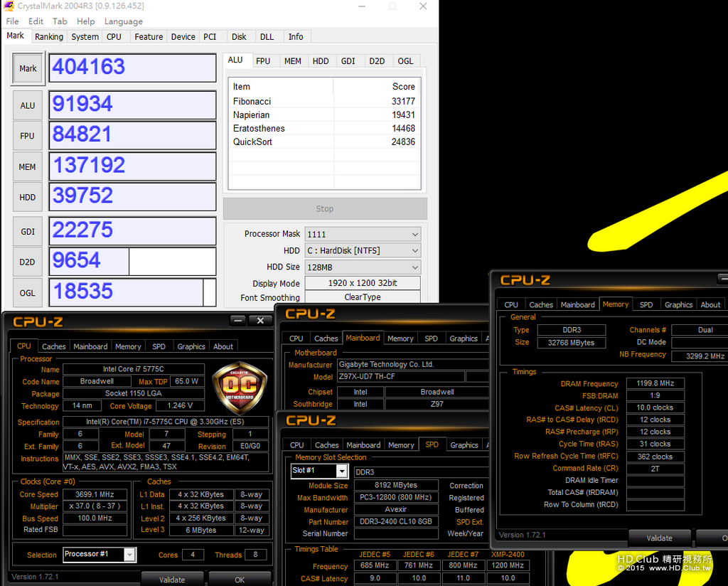Click the Fibonacci row in ALU results
The image size is (728, 586).
pos(324,101)
